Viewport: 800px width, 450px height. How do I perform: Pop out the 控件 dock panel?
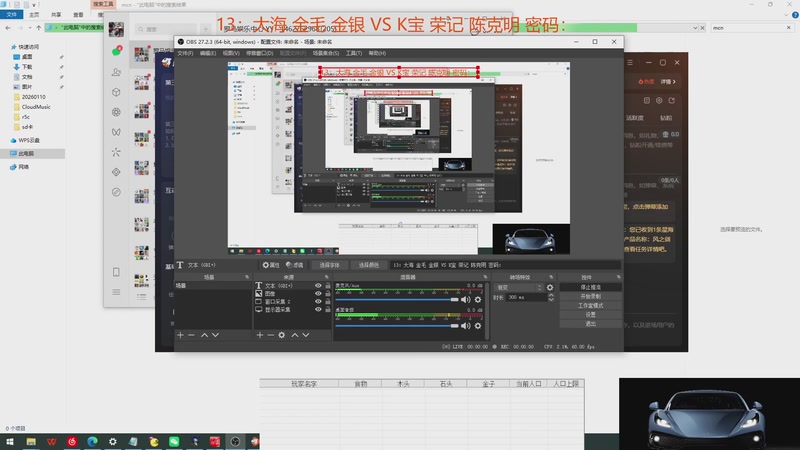click(x=618, y=277)
